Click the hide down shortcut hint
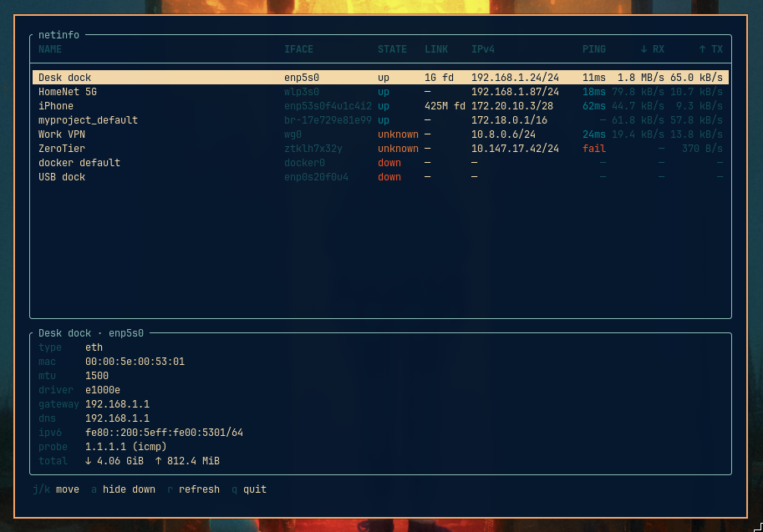This screenshot has height=532, width=763. (123, 489)
